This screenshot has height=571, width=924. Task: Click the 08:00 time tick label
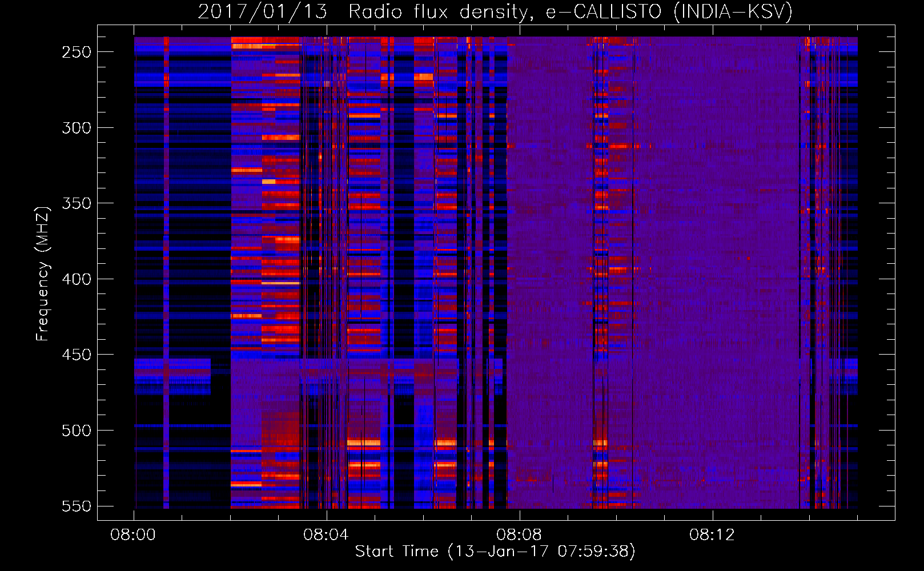pyautogui.click(x=133, y=535)
